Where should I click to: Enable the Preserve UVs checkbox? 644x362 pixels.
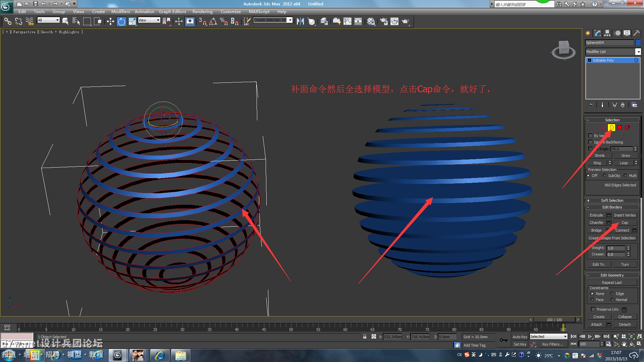pos(593,309)
